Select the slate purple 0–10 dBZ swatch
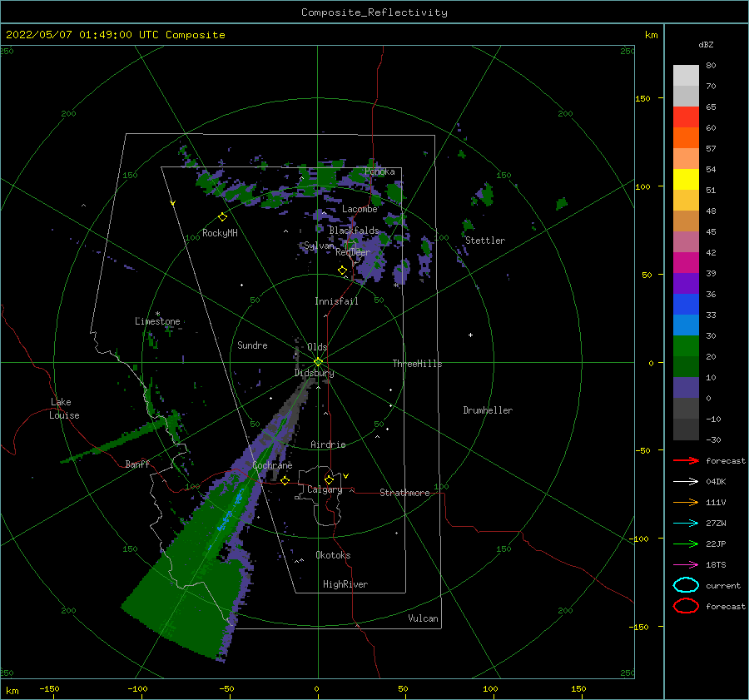Image resolution: width=749 pixels, height=700 pixels. [x=686, y=388]
